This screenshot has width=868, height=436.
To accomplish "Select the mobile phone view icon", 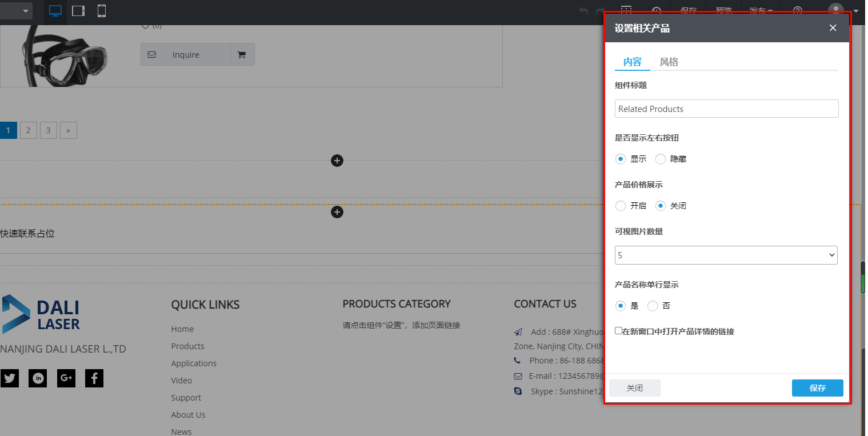I will coord(102,11).
